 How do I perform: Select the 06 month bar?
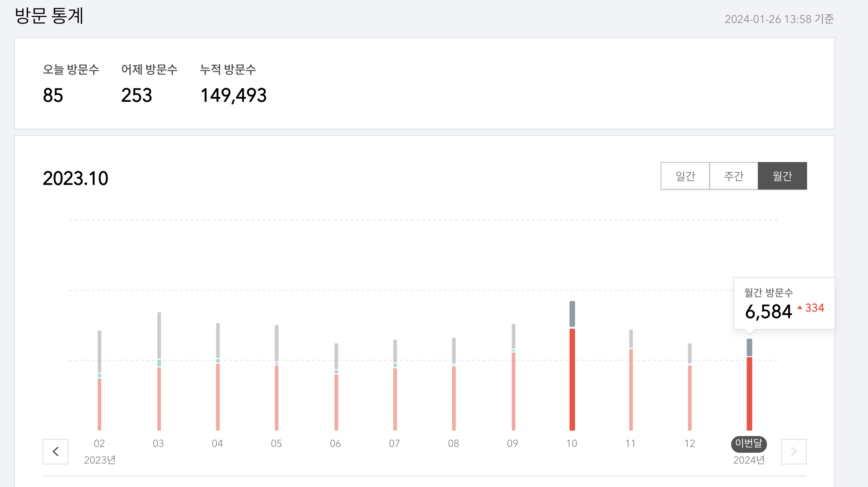[336, 387]
